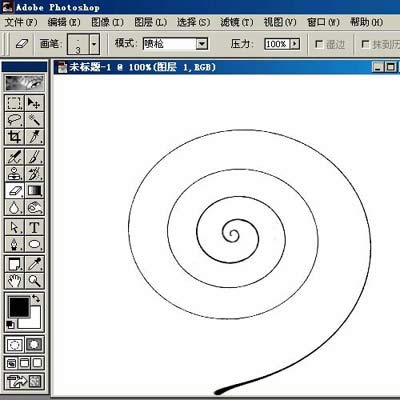Enable the 抹到历史 erase to history checkbox
Viewport: 400px width, 400px height.
pos(365,44)
